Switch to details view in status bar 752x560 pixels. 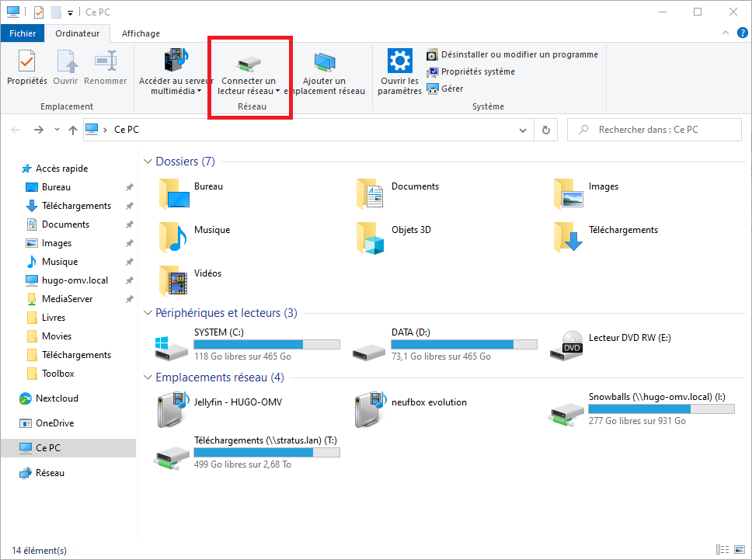click(722, 550)
